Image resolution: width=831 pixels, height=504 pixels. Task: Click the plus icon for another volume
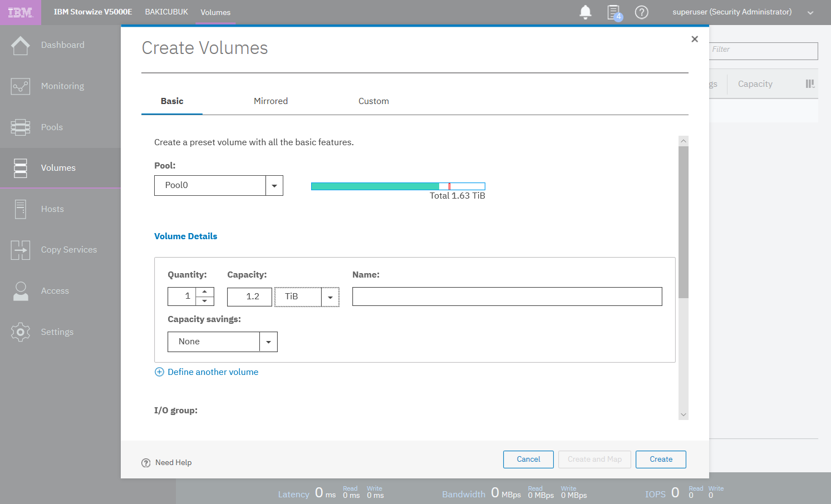159,372
